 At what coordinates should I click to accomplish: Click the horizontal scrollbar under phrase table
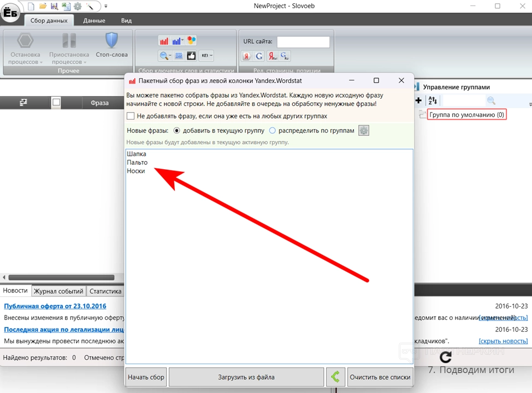click(61, 277)
